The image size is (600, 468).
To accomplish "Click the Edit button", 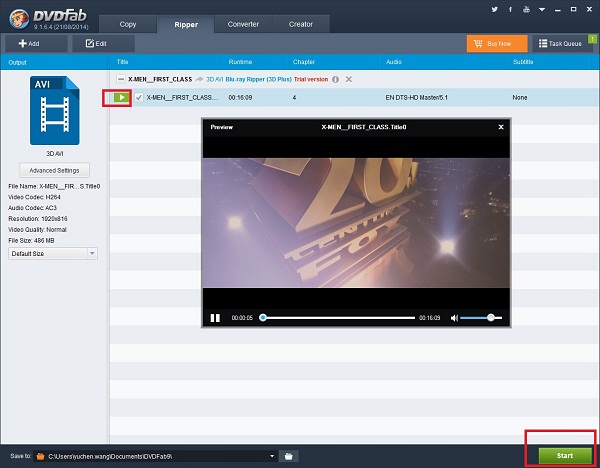I will [x=103, y=44].
